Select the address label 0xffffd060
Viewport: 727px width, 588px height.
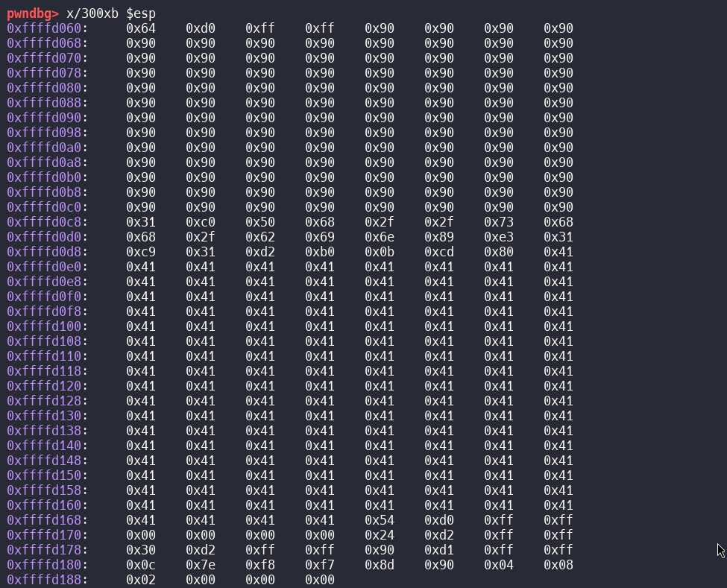(x=44, y=28)
